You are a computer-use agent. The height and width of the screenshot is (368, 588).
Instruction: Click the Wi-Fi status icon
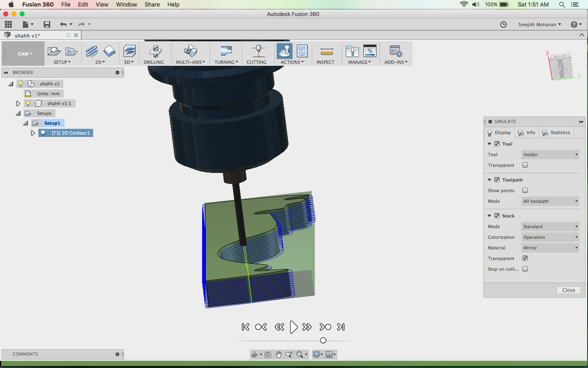(x=464, y=4)
